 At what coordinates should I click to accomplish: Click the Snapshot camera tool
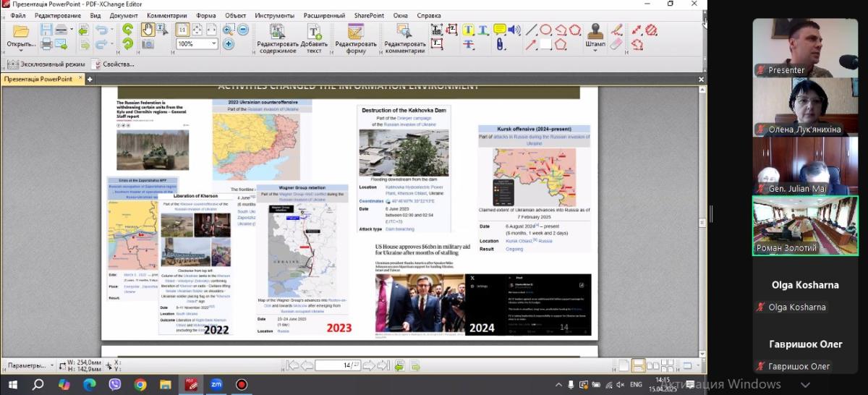coord(148,44)
